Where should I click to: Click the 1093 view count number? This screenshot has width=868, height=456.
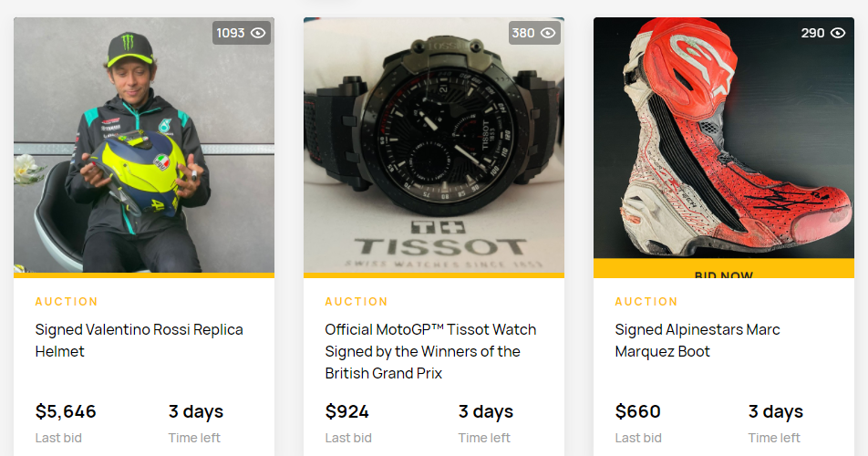click(231, 33)
